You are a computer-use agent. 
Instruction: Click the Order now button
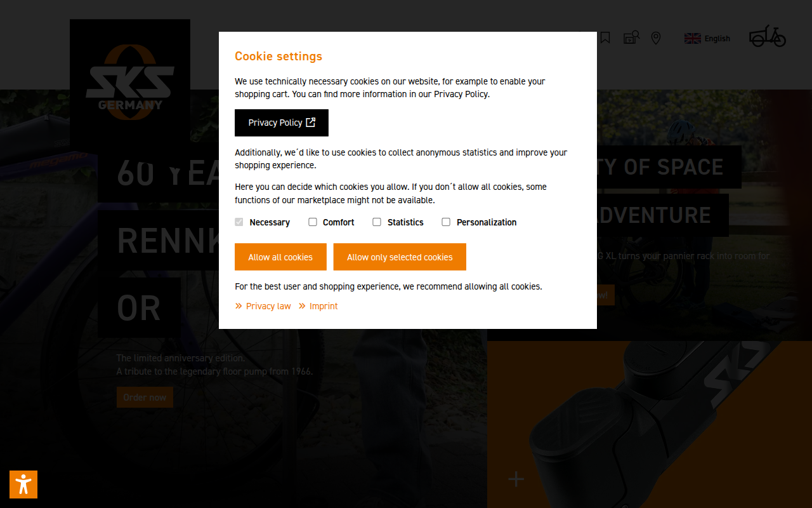click(145, 398)
